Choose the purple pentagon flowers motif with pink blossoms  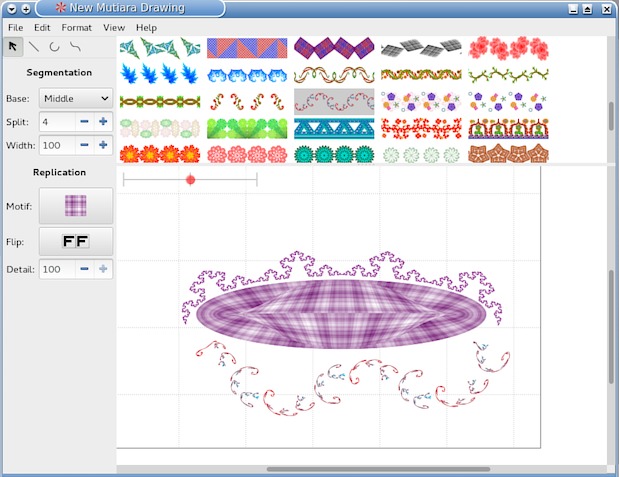coord(421,101)
